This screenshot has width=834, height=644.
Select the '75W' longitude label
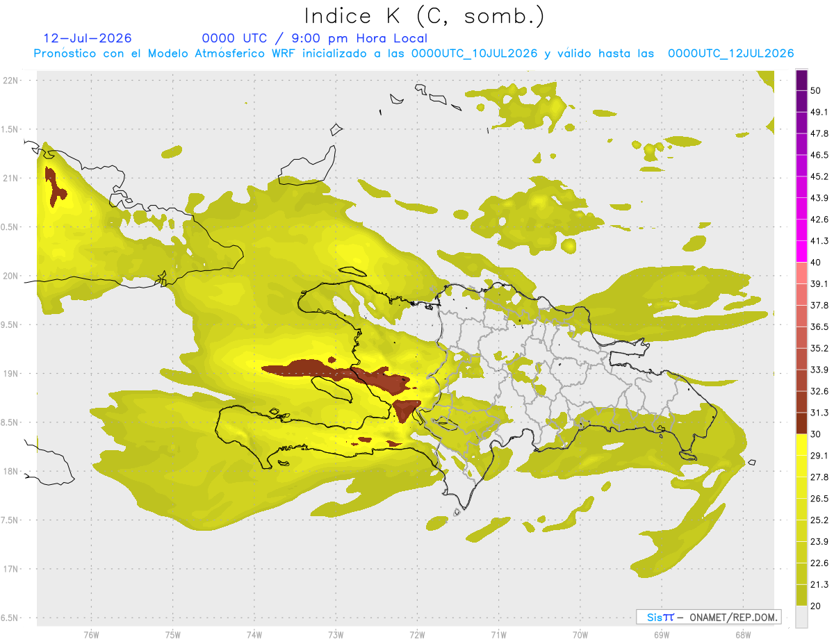pos(172,634)
